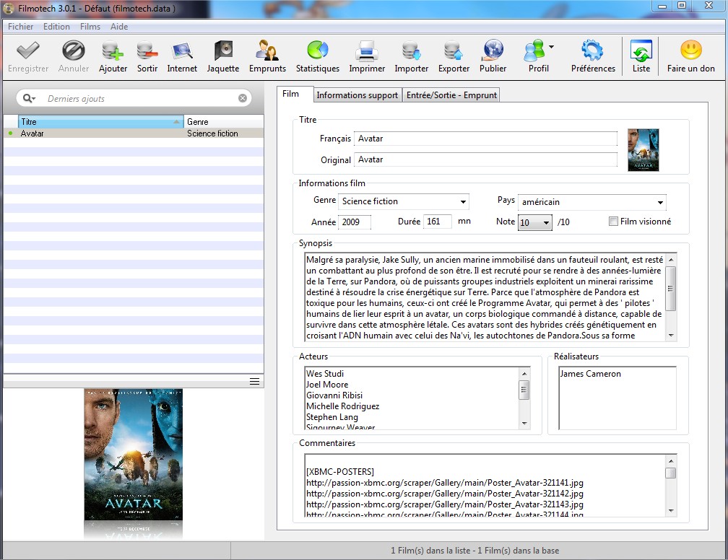Screen dimensions: 728x560
Task: Click the Poster_Avatar-321142.jpg URL line
Action: 445,494
